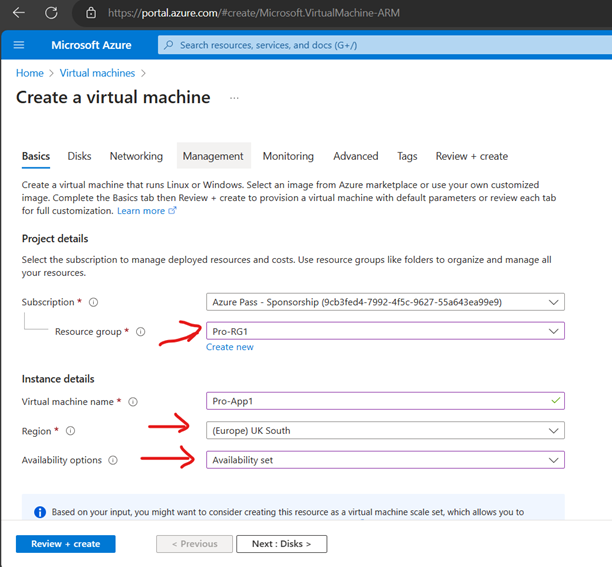Switch to the Review + create tab
Screen dimensions: 612x567
click(472, 156)
